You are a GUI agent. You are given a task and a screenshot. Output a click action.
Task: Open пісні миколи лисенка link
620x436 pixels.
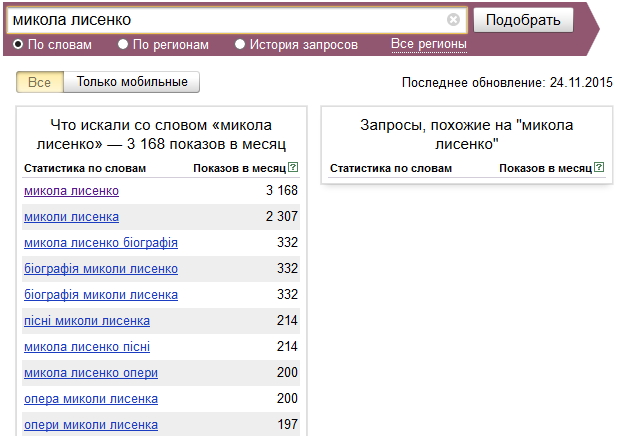(87, 321)
